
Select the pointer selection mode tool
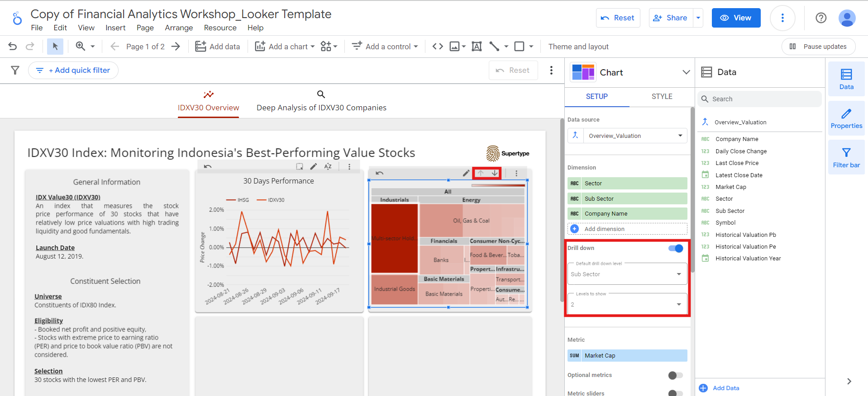[55, 47]
